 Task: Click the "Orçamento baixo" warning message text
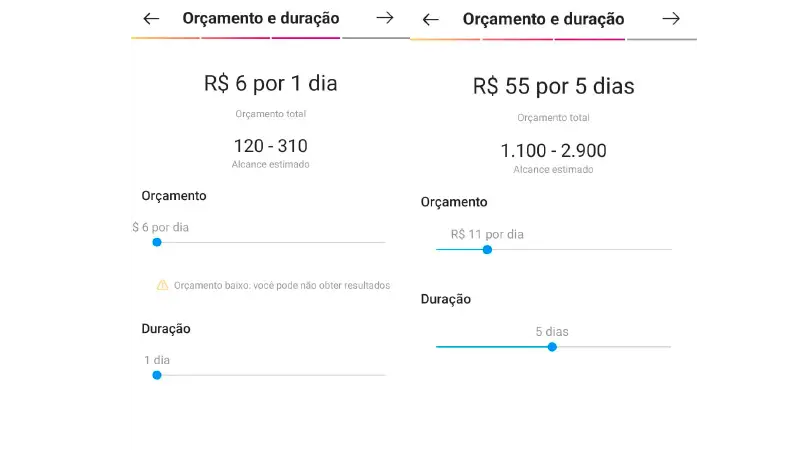coord(281,285)
